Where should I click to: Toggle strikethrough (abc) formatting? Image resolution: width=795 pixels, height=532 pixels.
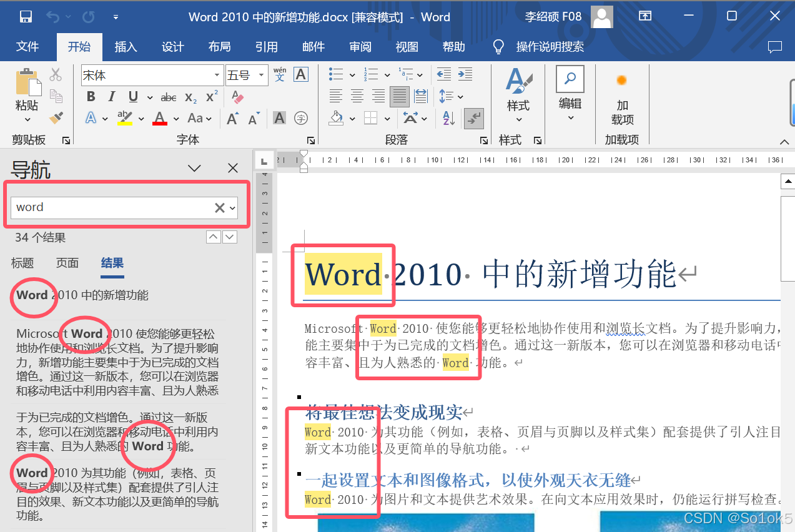pyautogui.click(x=169, y=97)
